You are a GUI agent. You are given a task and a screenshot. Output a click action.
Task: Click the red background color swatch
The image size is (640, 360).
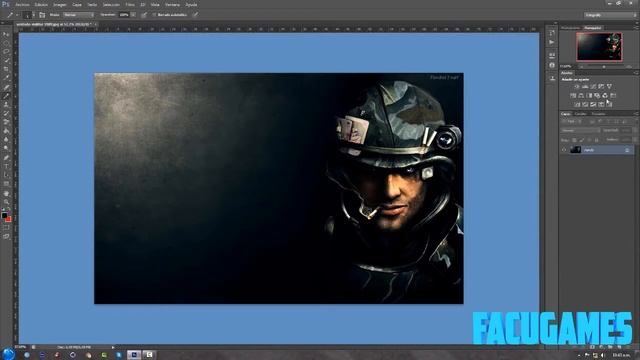pyautogui.click(x=9, y=219)
